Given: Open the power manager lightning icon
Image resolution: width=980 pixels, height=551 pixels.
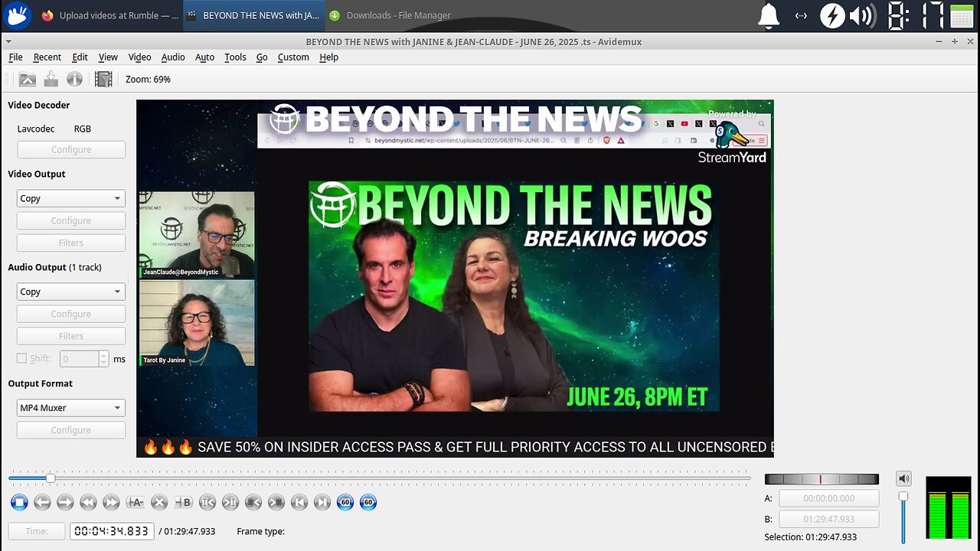Looking at the screenshot, I should click(832, 16).
